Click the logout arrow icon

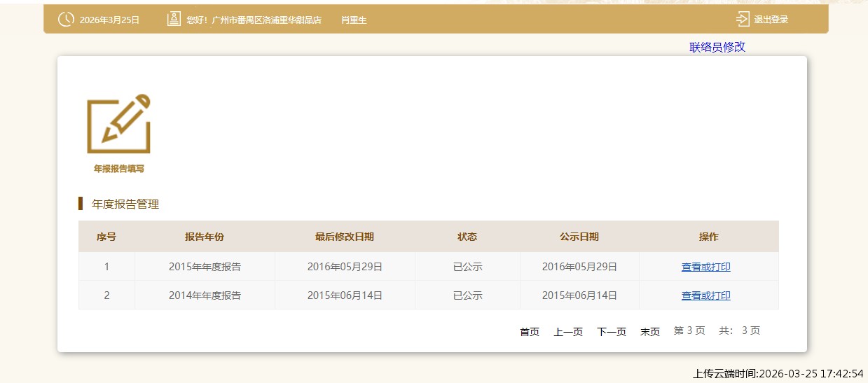(743, 20)
